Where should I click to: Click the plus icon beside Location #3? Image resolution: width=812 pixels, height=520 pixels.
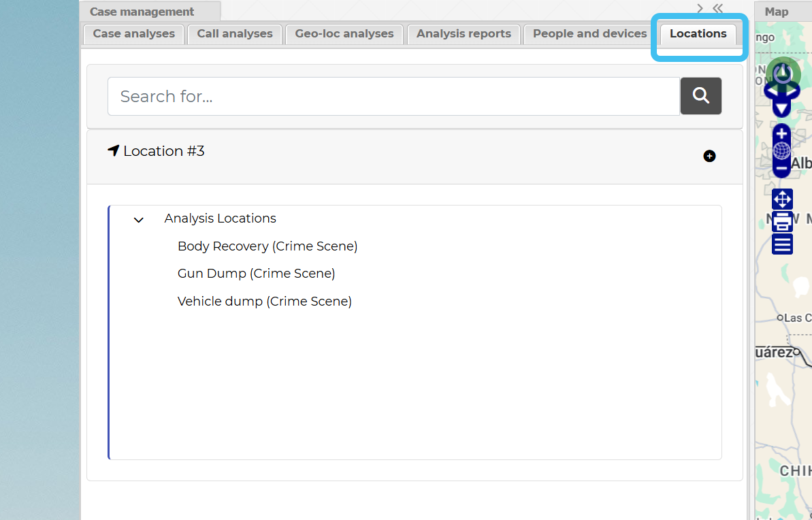[x=709, y=157]
